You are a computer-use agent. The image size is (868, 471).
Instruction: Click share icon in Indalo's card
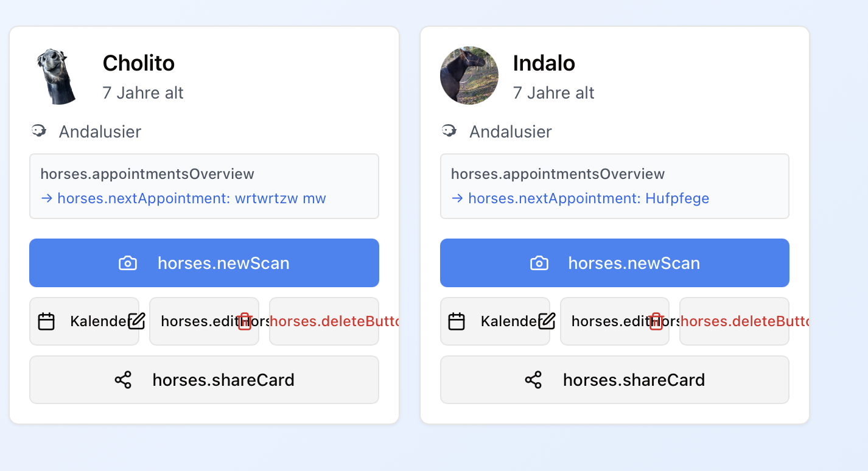[x=533, y=380]
